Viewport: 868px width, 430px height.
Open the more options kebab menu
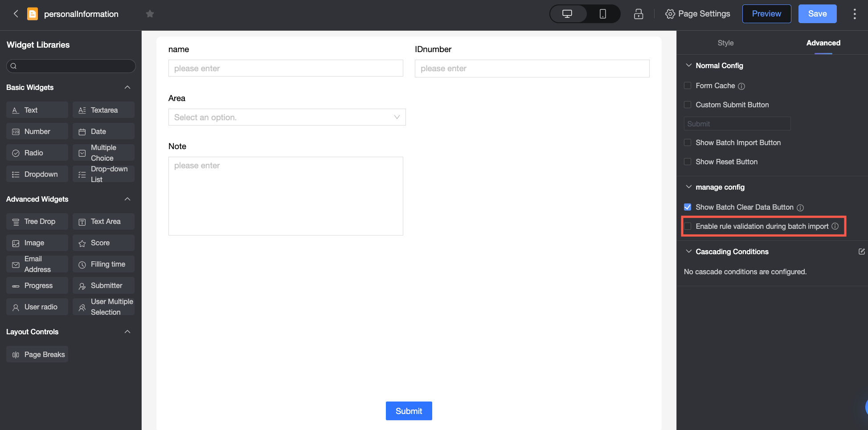(x=854, y=14)
